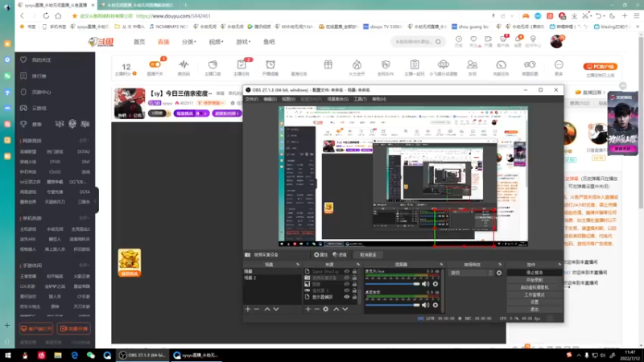Toggle visibility of the 视频采集设备 source row
This screenshot has width=644, height=362.
point(347,278)
